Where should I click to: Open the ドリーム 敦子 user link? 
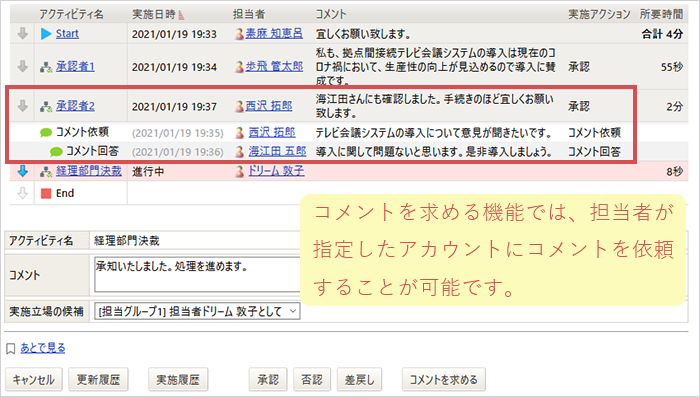tap(276, 171)
